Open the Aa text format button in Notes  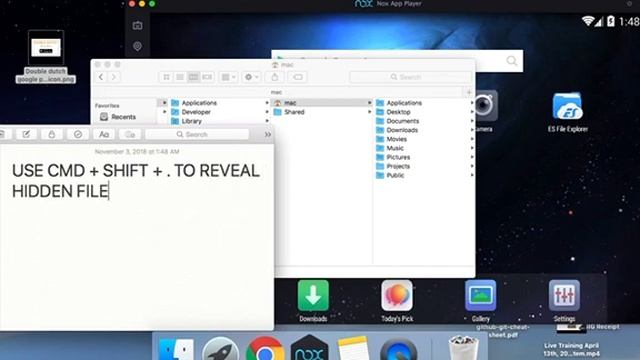tap(104, 134)
